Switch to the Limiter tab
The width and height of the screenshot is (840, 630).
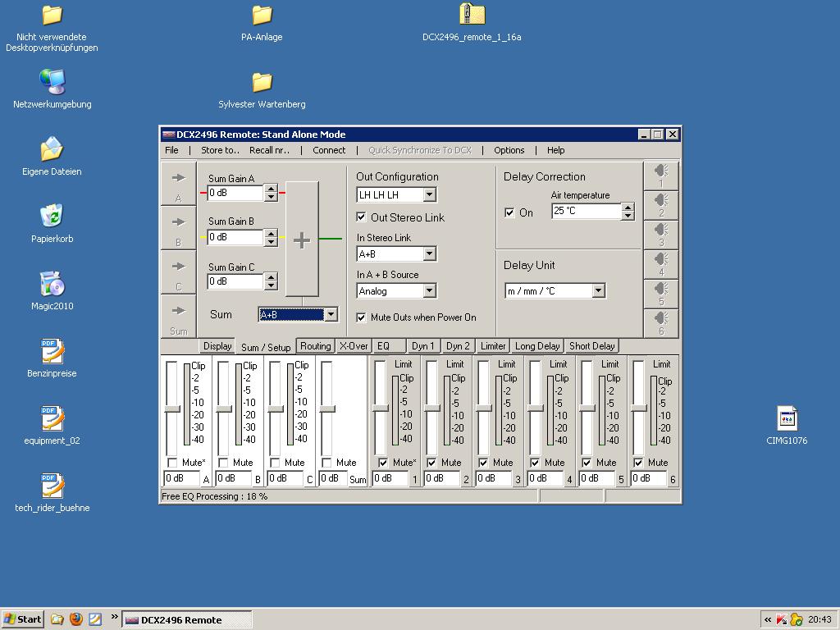click(493, 346)
